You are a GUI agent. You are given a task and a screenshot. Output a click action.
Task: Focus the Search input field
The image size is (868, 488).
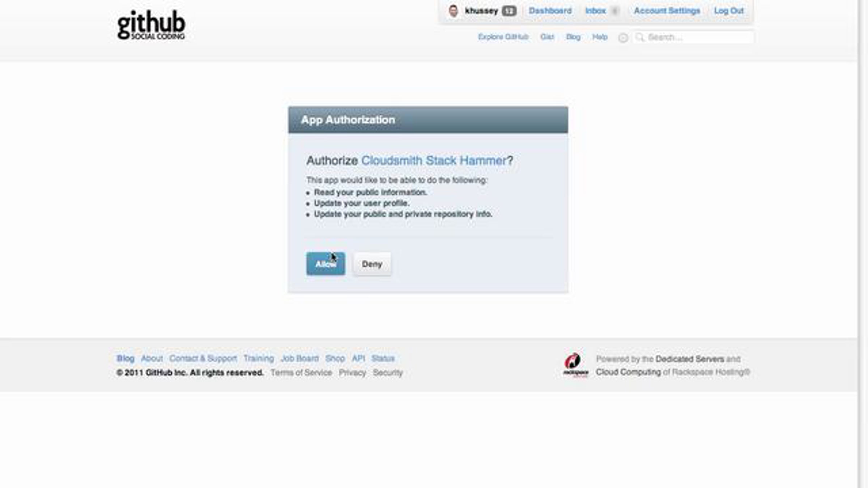coord(693,37)
